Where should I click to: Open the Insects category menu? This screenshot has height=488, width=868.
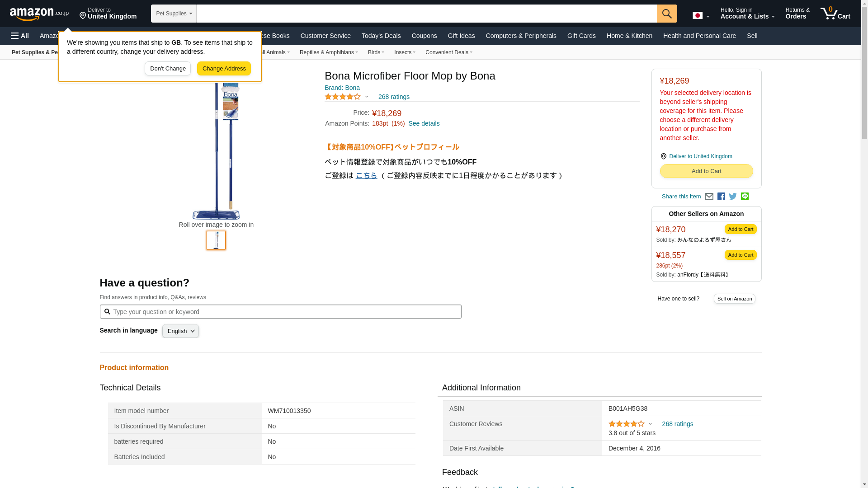click(x=404, y=52)
